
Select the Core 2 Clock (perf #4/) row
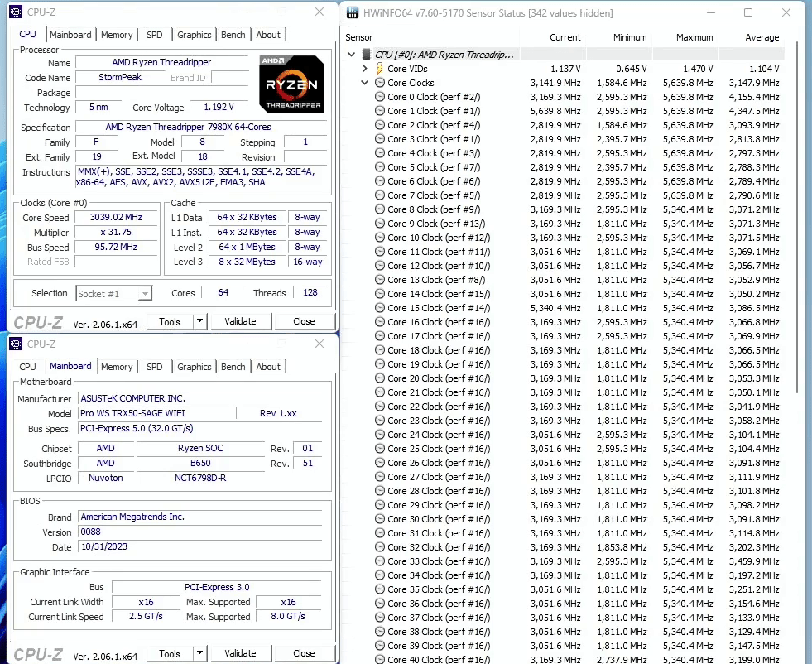point(565,125)
